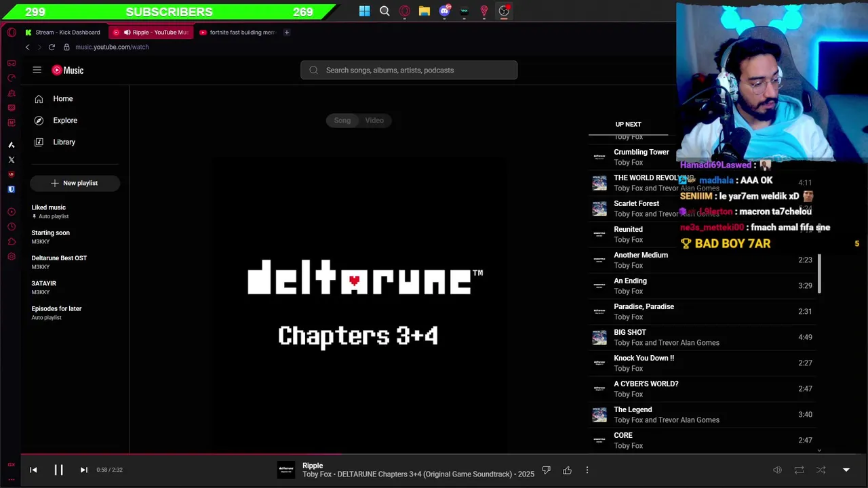This screenshot has width=868, height=488.
Task: Open the Windows Start button
Action: [x=365, y=11]
